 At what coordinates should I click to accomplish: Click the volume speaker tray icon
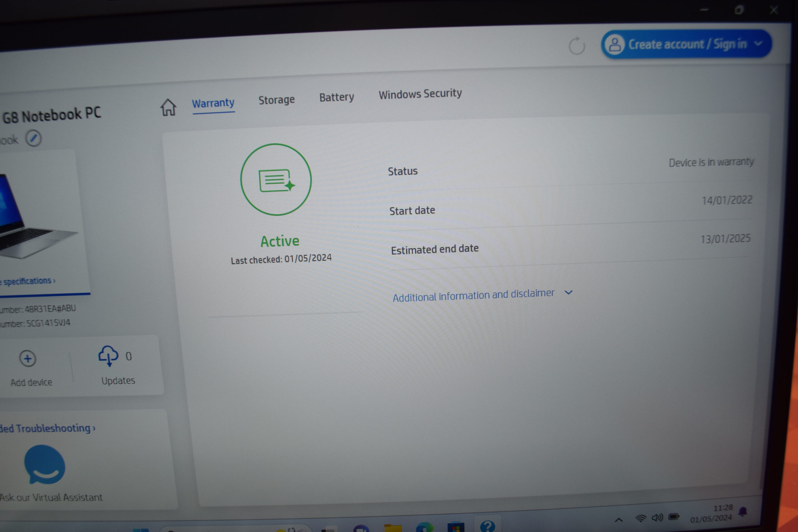pos(657,517)
